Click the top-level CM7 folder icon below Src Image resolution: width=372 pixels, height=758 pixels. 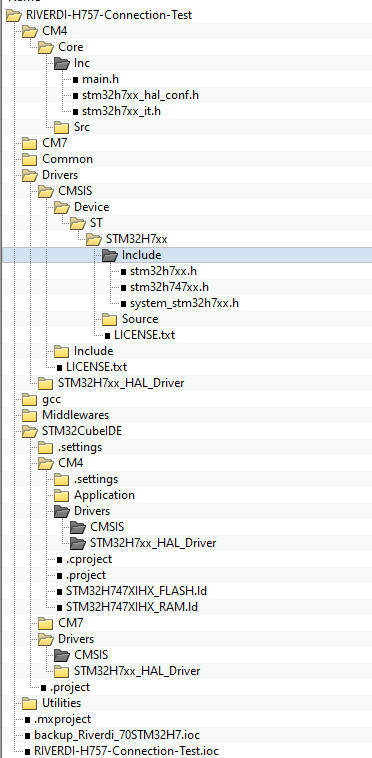click(30, 143)
